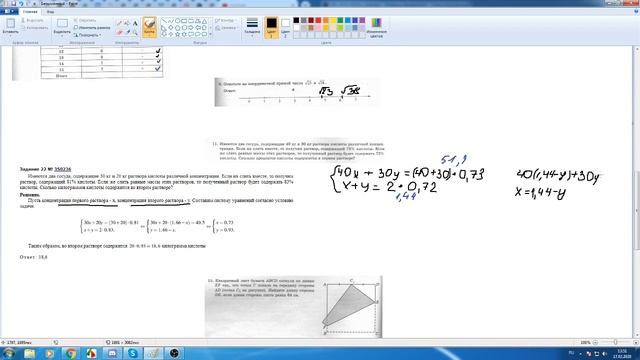Pick the Line shape in shapes gallery
Screen dimensions: 640x360
164,21
